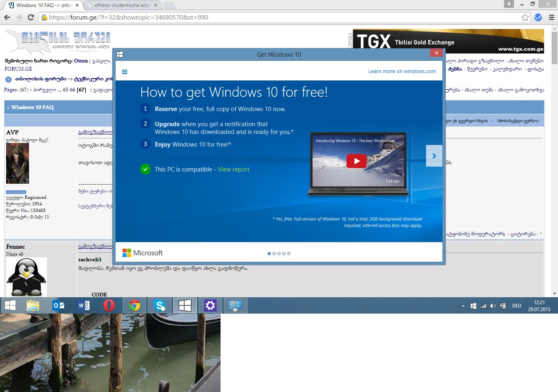Click the Get Windows 10 taskbar button
The image size is (558, 392).
pyautogui.click(x=185, y=305)
